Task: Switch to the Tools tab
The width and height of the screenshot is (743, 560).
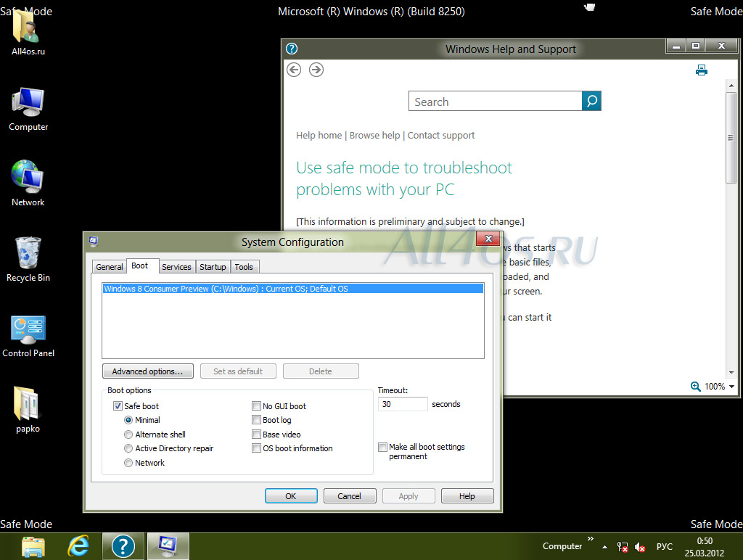Action: coord(244,267)
